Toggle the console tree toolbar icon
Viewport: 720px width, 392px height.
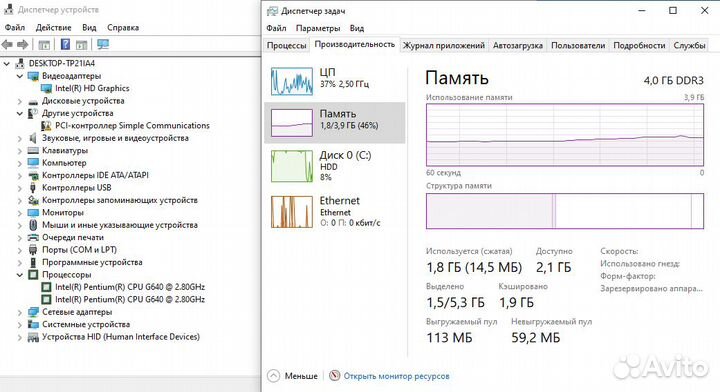tap(44, 45)
